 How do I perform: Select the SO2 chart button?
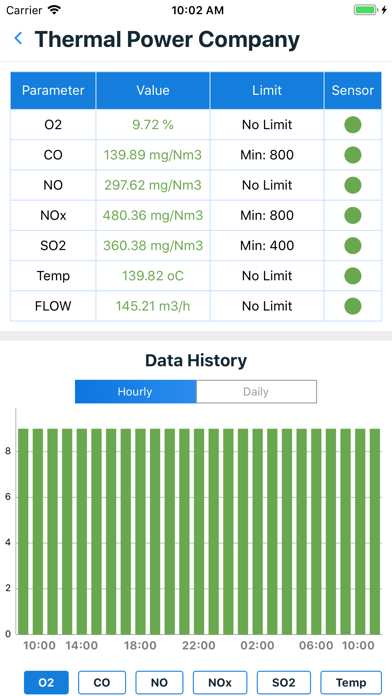284,682
